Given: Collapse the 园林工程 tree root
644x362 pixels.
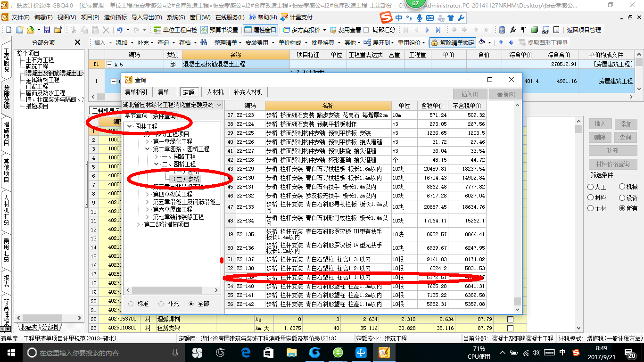Looking at the screenshot, I should [x=130, y=126].
